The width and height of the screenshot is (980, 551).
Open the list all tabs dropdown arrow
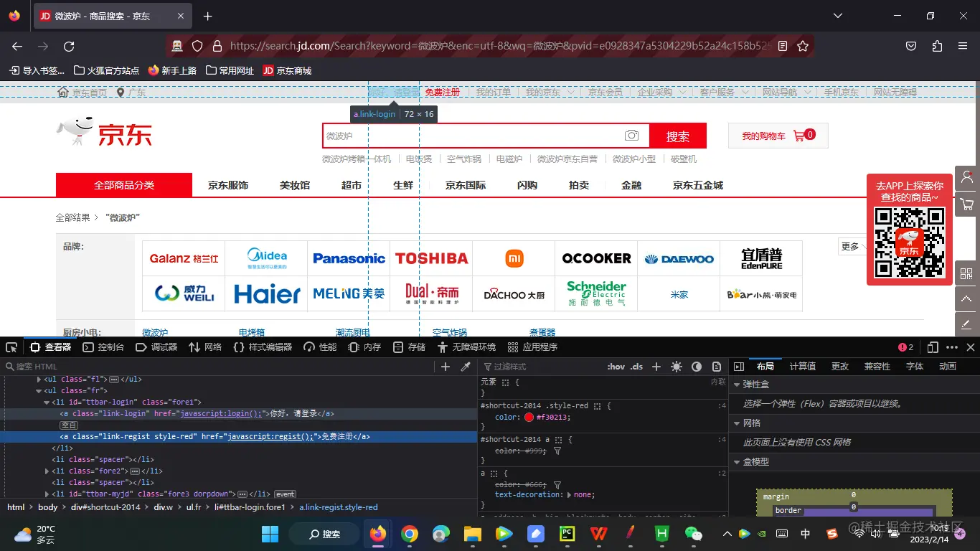838,16
